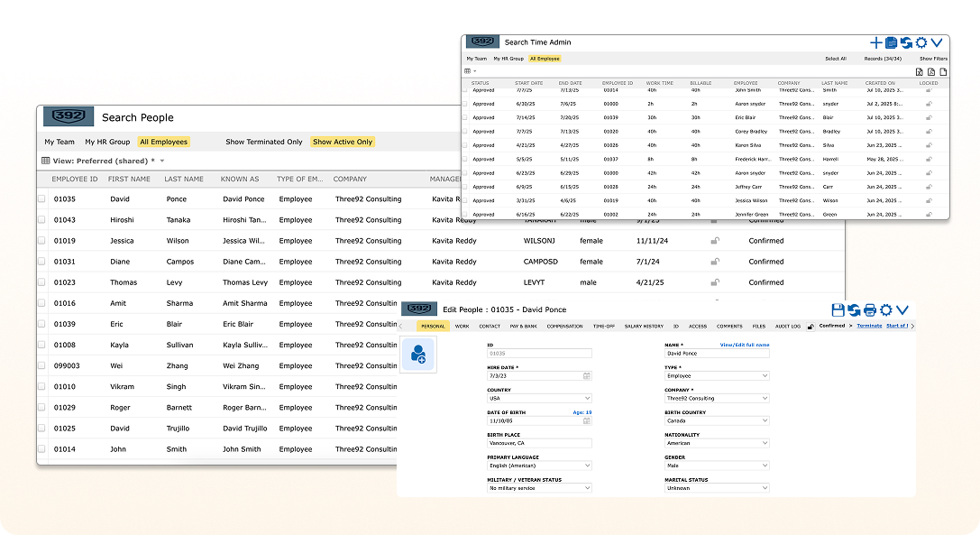Click Show Terminated Only in Search People
The image size is (980, 535).
(264, 142)
